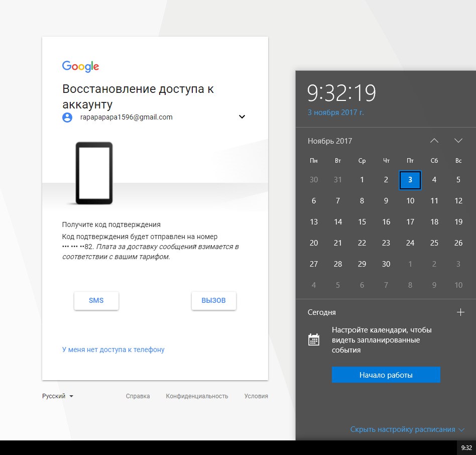The height and width of the screenshot is (455, 476).
Task: Click the phone illustration image
Action: [x=94, y=173]
